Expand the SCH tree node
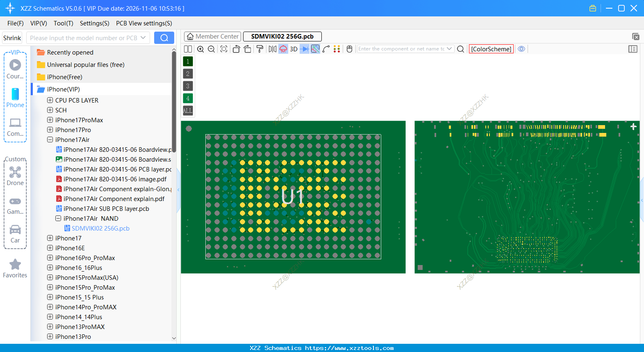This screenshot has height=352, width=644. point(50,110)
